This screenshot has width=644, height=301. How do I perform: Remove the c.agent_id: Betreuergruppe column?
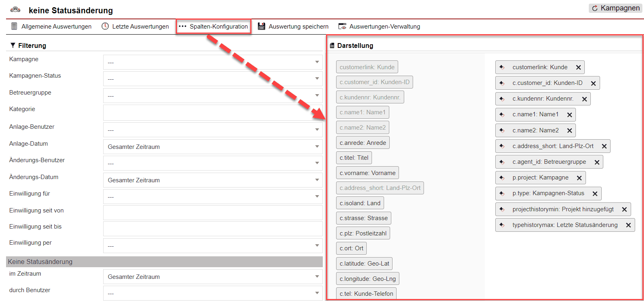pos(597,162)
